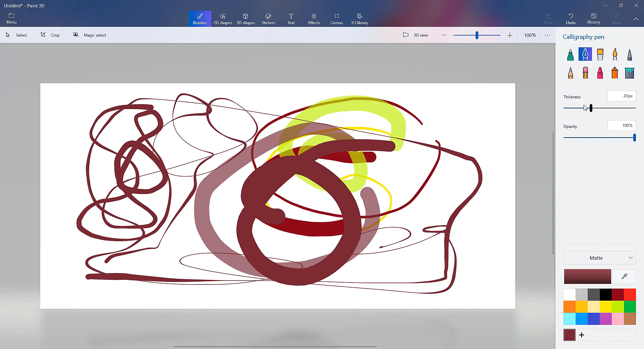Choose the purple color swatch
This screenshot has height=349, width=644.
(x=606, y=319)
